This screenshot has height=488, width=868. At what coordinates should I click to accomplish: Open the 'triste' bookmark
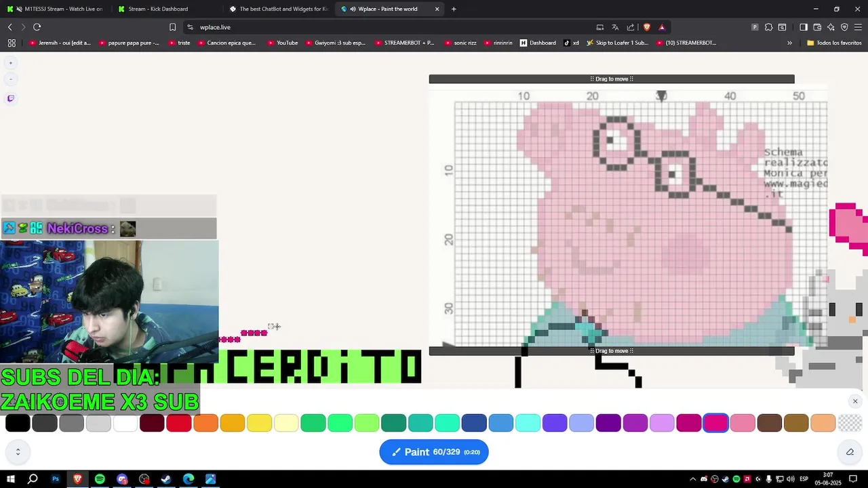click(179, 43)
